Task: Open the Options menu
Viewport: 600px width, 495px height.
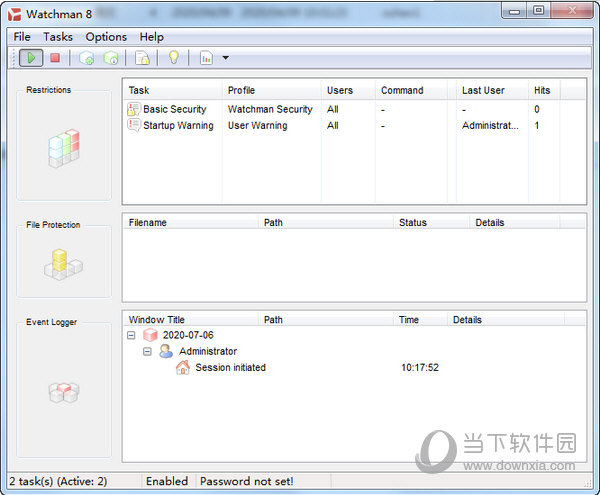Action: [x=106, y=37]
